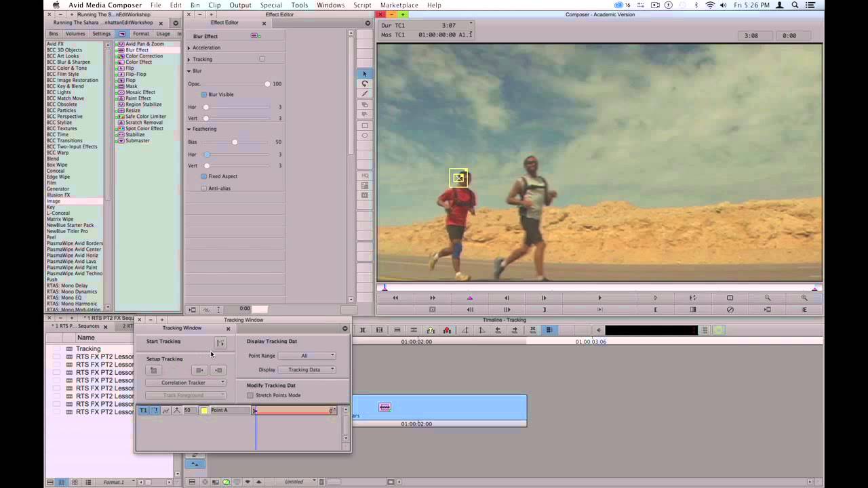Click the Point A name field
868x488 pixels.
(230, 410)
